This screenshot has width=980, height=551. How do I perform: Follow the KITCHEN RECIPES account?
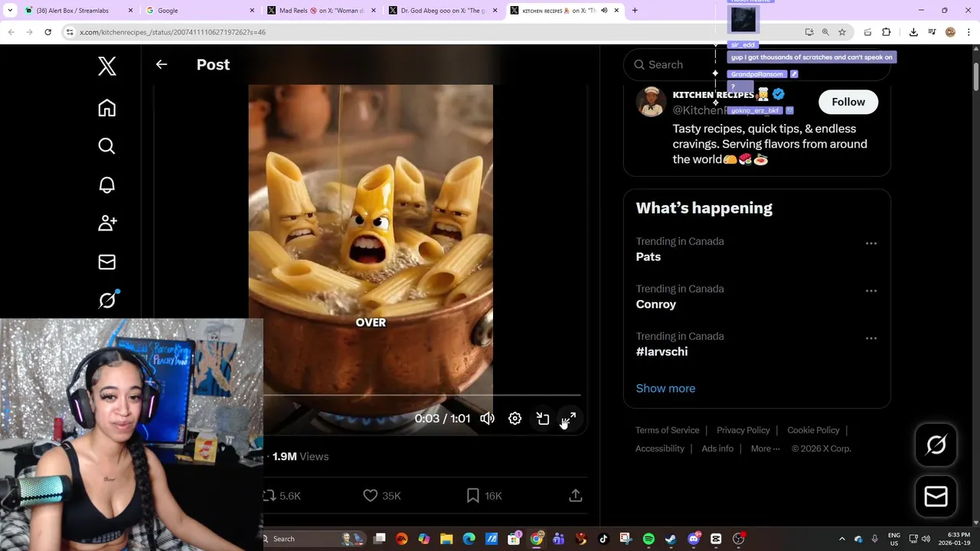(x=848, y=102)
